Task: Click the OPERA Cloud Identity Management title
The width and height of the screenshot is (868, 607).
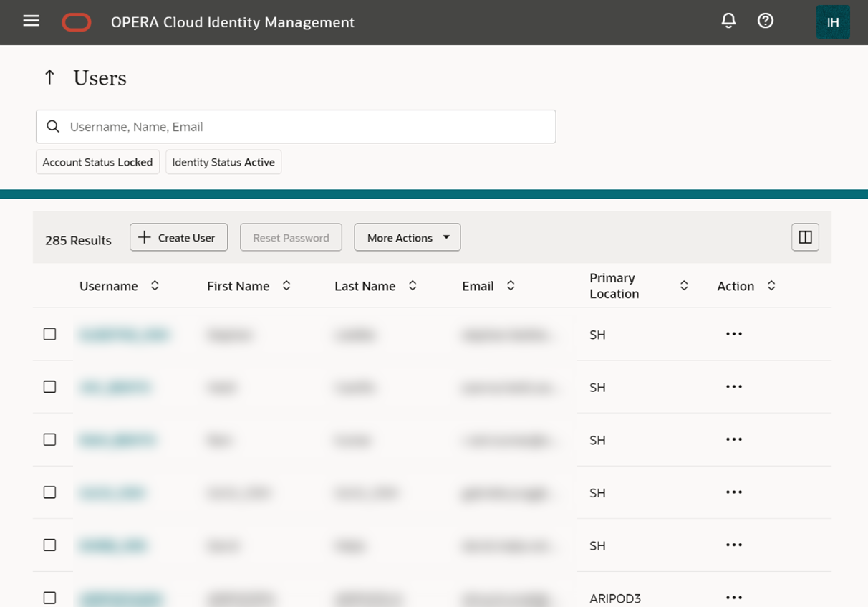Action: 233,22
